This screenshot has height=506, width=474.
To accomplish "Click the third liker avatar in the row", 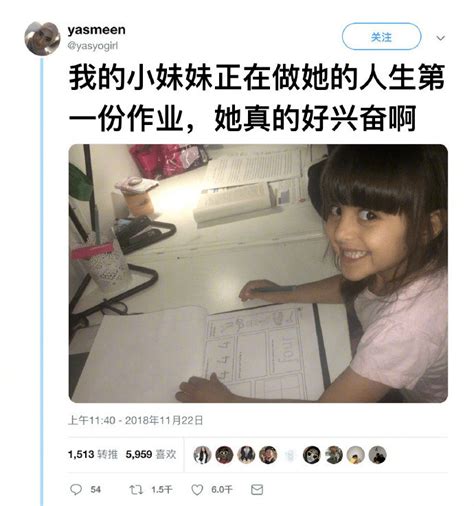I will coord(246,455).
